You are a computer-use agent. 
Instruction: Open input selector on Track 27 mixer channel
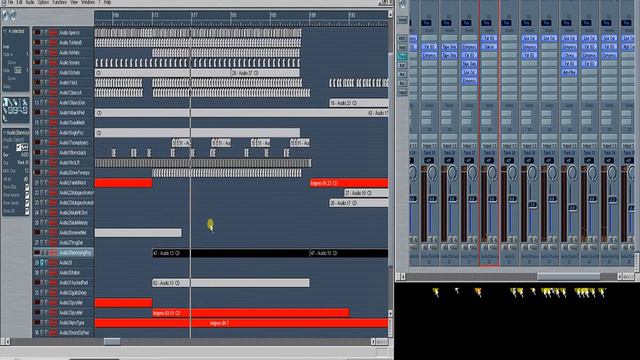coord(469,146)
